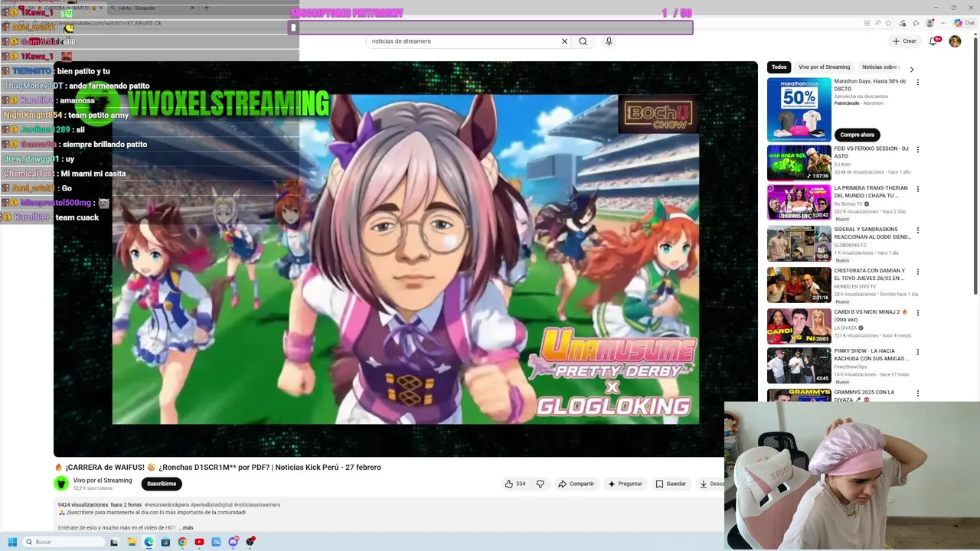This screenshot has height=551, width=980.
Task: Open #noticiasstreamers hashtag link
Action: (x=257, y=505)
